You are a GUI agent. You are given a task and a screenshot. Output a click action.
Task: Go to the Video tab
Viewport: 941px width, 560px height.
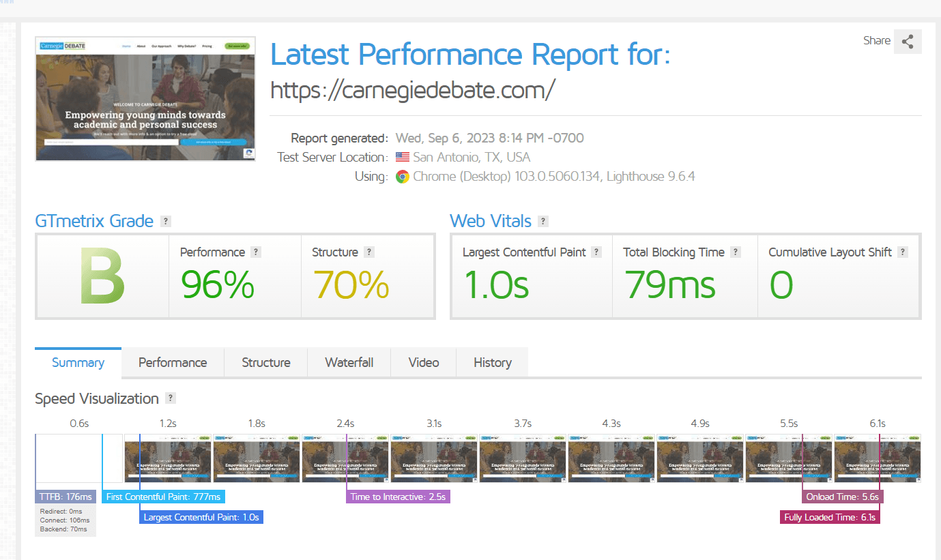point(424,362)
